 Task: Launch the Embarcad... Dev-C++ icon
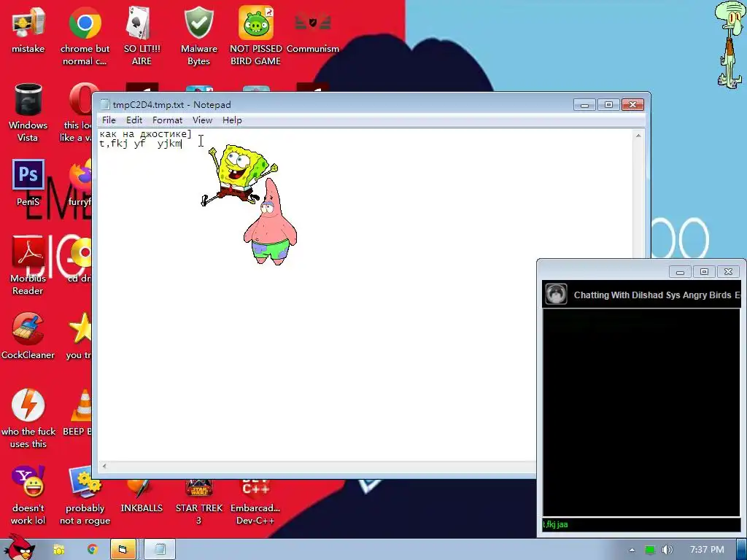pos(256,503)
